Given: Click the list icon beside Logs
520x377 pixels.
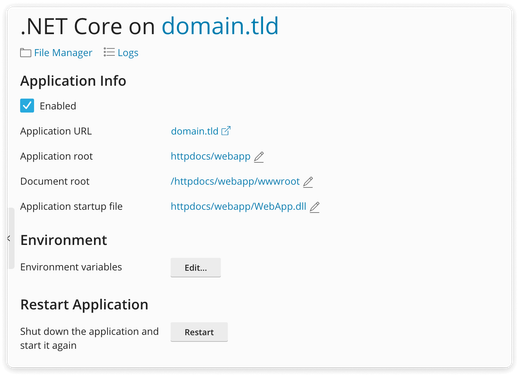Looking at the screenshot, I should point(109,52).
